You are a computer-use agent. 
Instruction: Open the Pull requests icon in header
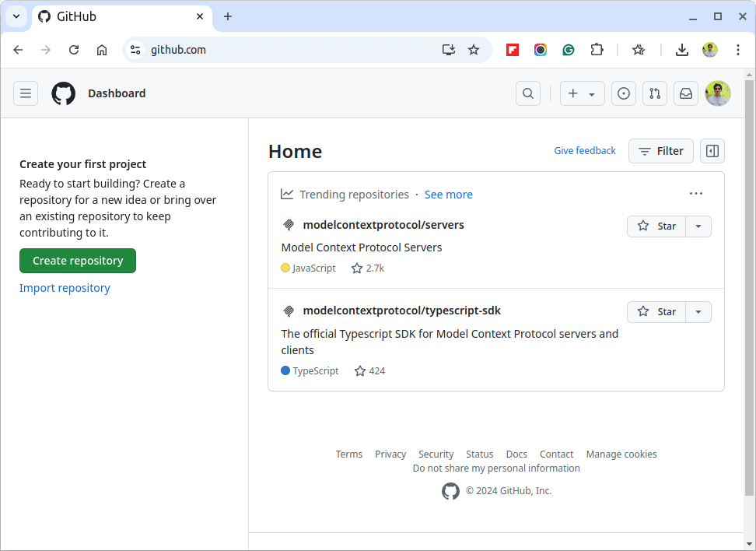coord(655,93)
